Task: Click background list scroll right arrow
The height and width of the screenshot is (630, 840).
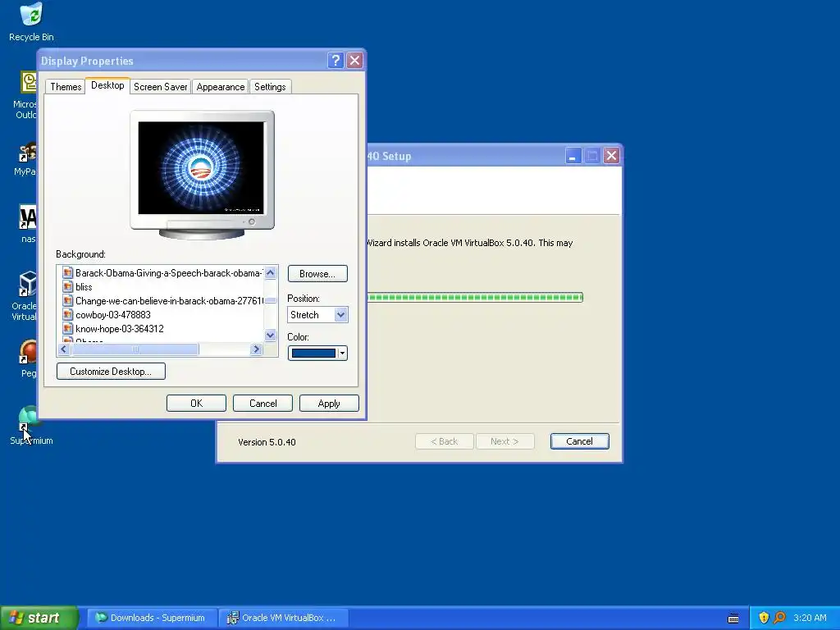Action: pos(256,349)
